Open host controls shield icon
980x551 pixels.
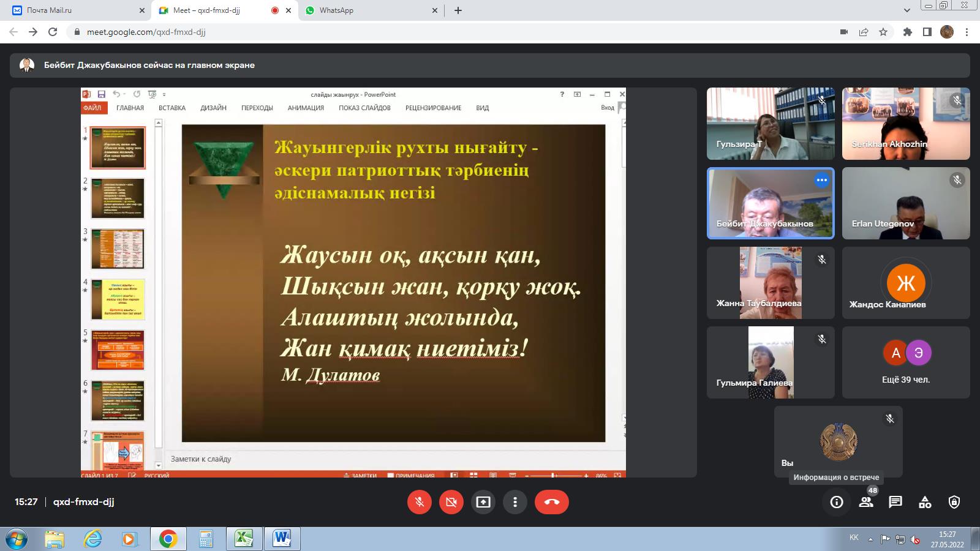(x=954, y=502)
